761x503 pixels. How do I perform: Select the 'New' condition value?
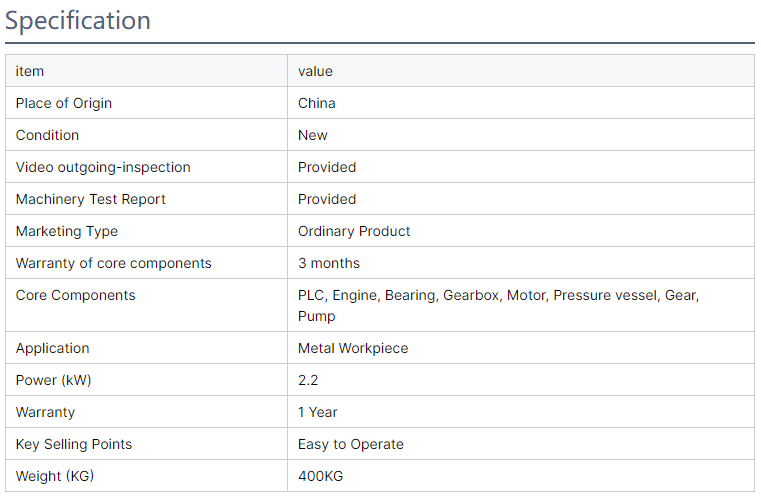click(313, 135)
